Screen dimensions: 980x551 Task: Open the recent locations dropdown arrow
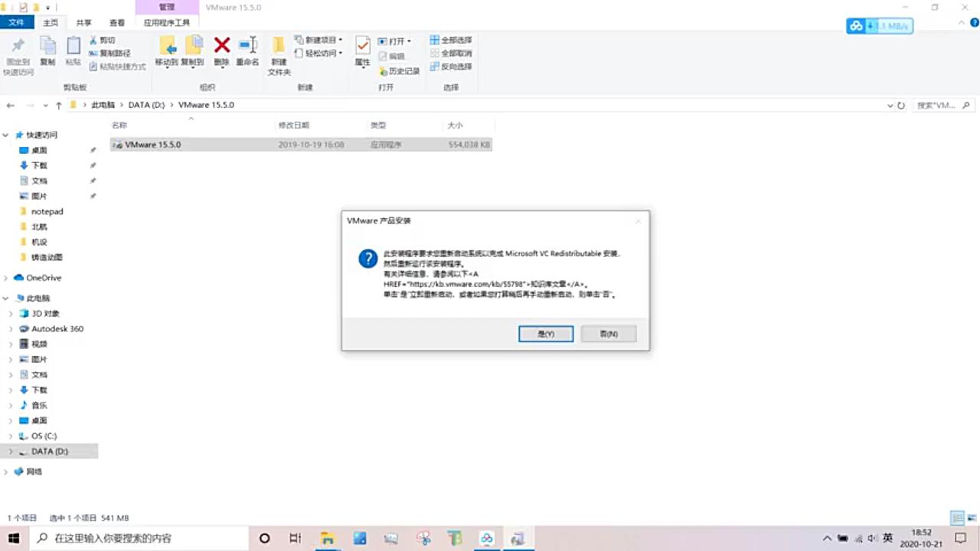click(46, 106)
